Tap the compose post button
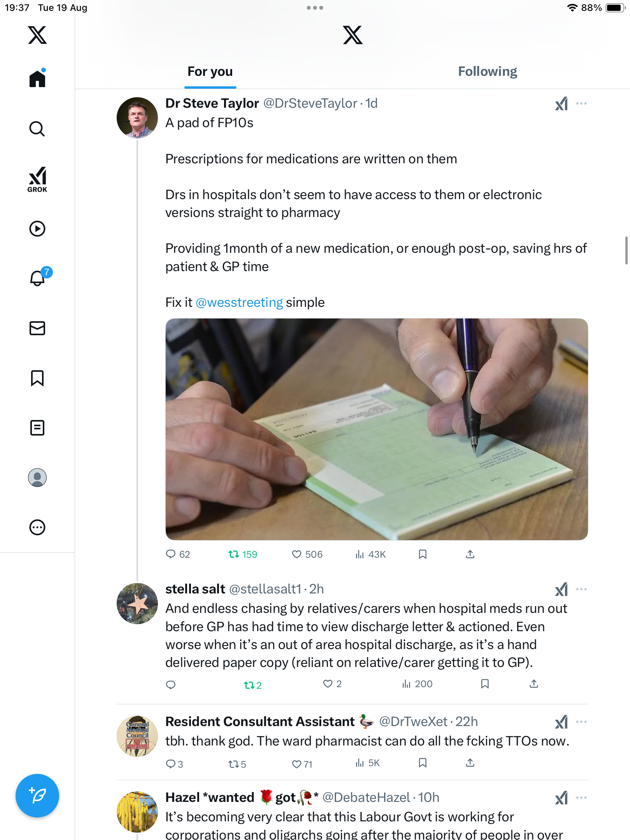Screen dimensions: 630x840 (x=37, y=796)
